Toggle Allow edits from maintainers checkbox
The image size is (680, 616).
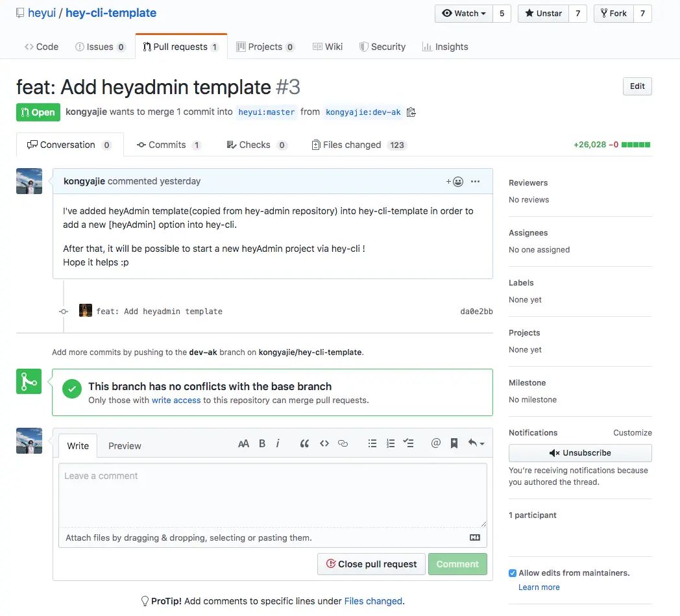[513, 573]
